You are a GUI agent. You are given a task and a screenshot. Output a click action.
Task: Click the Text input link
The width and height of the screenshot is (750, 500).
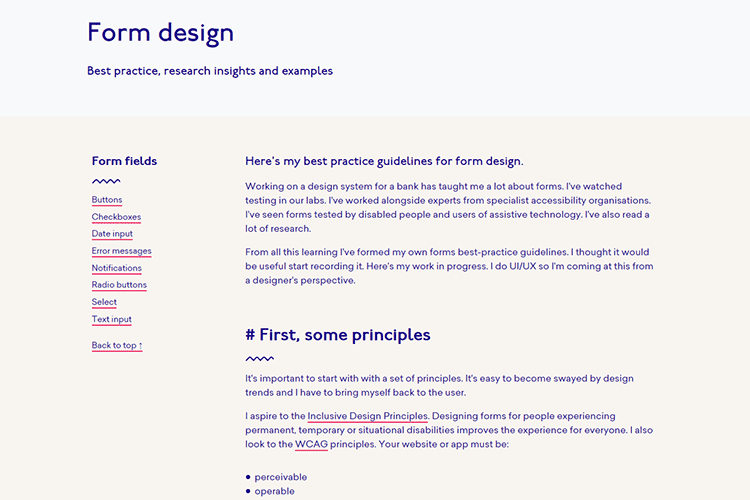[111, 320]
